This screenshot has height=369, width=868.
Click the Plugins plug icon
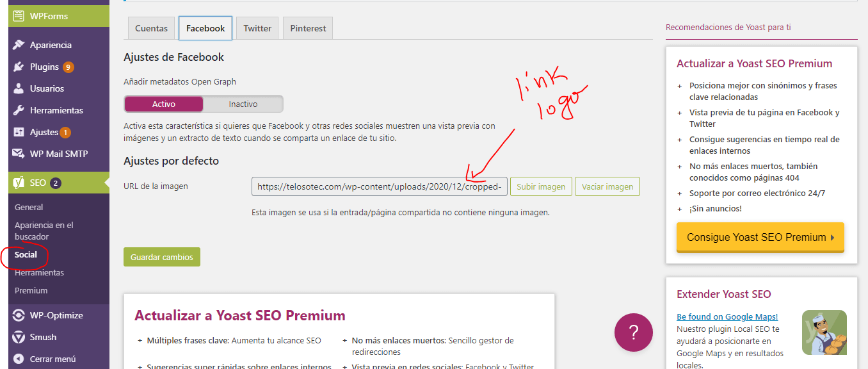[x=19, y=67]
